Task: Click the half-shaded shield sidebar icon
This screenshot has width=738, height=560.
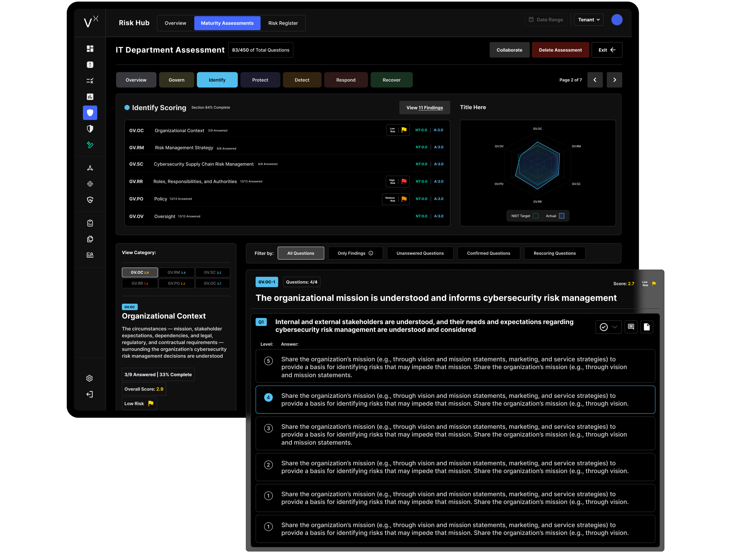Action: 90,129
